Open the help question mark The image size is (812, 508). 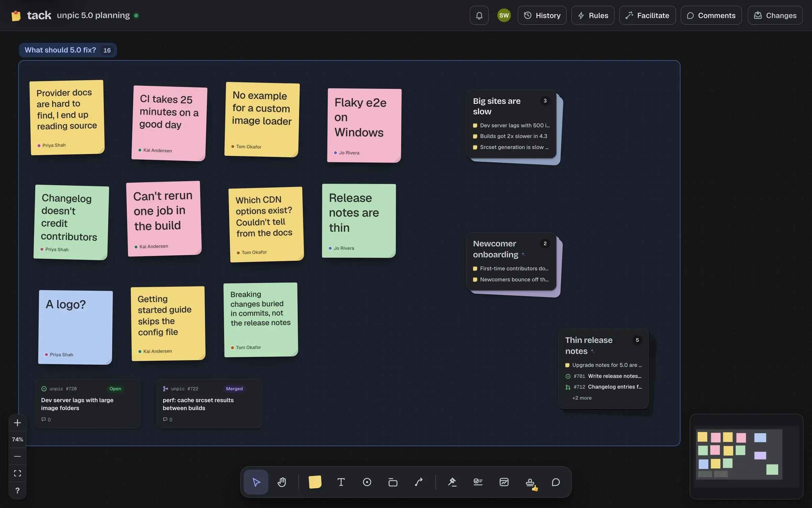click(17, 490)
